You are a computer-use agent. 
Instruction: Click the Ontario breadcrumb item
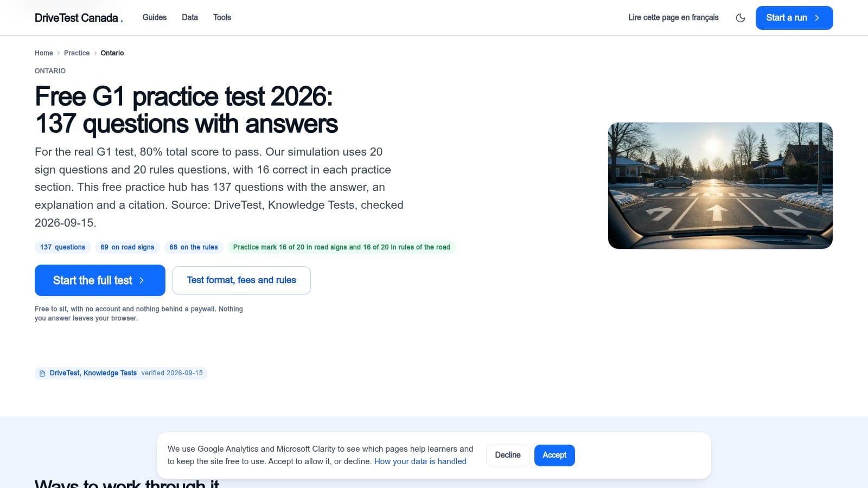tap(112, 53)
